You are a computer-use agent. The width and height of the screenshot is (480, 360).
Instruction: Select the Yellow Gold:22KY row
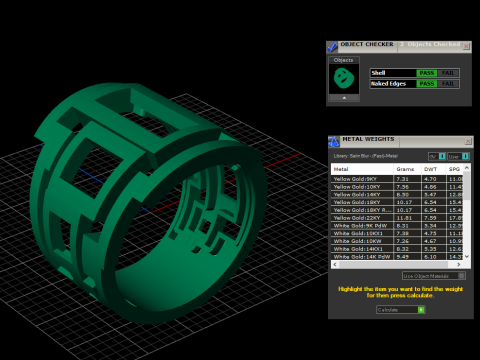(397, 218)
